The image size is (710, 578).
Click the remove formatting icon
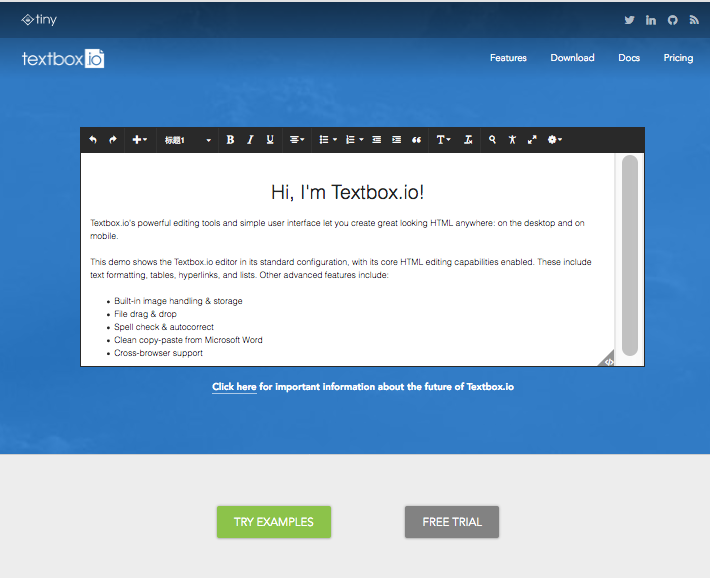tap(468, 140)
